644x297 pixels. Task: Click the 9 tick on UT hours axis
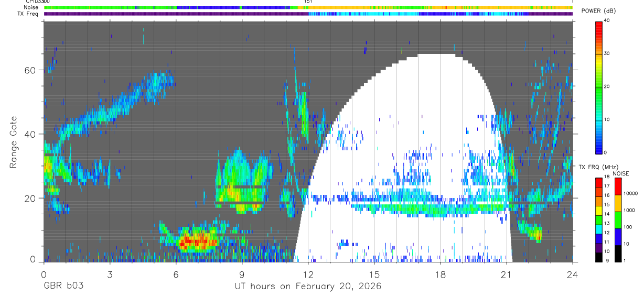click(242, 274)
